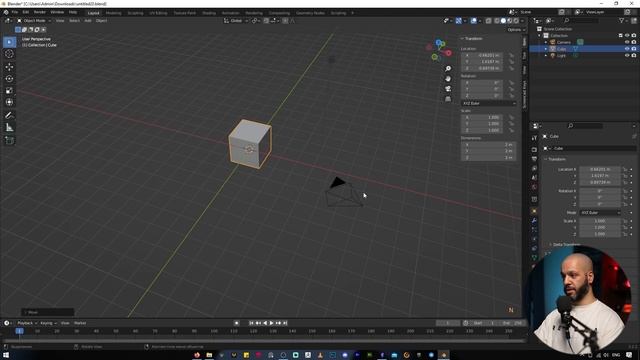
Task: Open the Object Mode dropdown
Action: [x=34, y=20]
